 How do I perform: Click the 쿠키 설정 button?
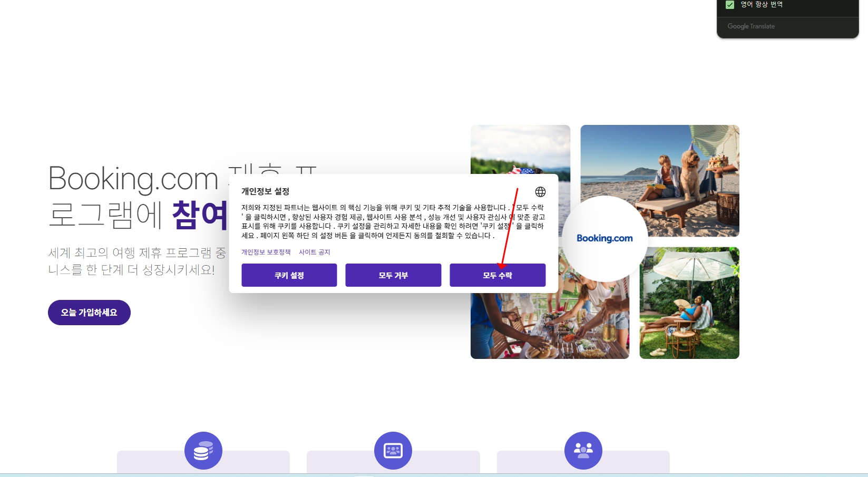pyautogui.click(x=289, y=275)
